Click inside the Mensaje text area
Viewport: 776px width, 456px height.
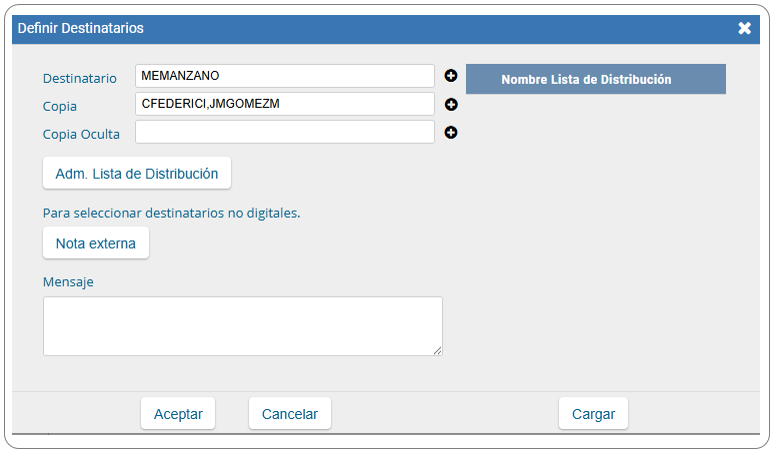click(242, 326)
